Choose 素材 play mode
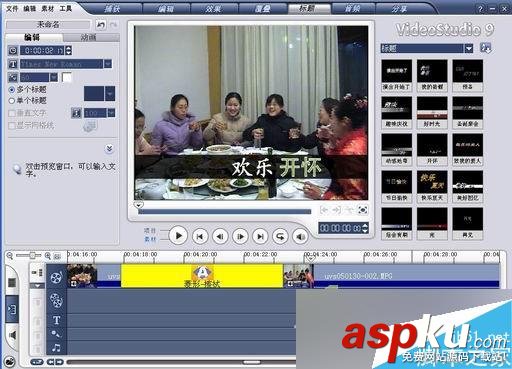The height and width of the screenshot is (369, 512). [x=150, y=239]
